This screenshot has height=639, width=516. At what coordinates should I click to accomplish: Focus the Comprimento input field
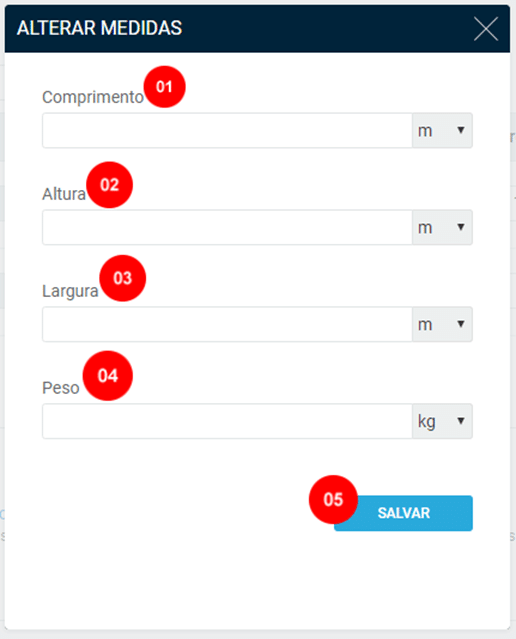click(x=227, y=130)
